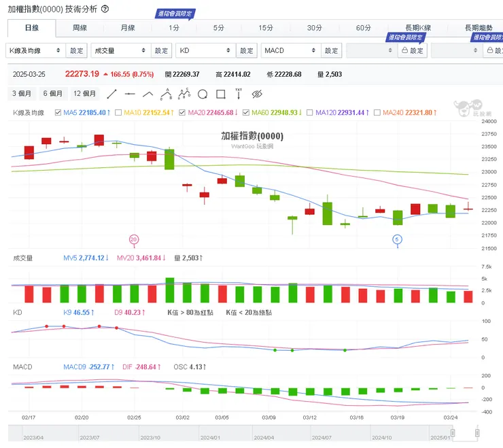
Task: Click the K9 46.55 value label
Action: point(78,313)
